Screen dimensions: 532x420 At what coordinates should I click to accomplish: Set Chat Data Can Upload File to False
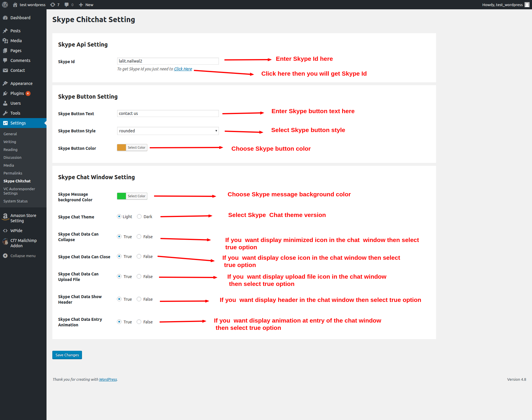tap(139, 276)
